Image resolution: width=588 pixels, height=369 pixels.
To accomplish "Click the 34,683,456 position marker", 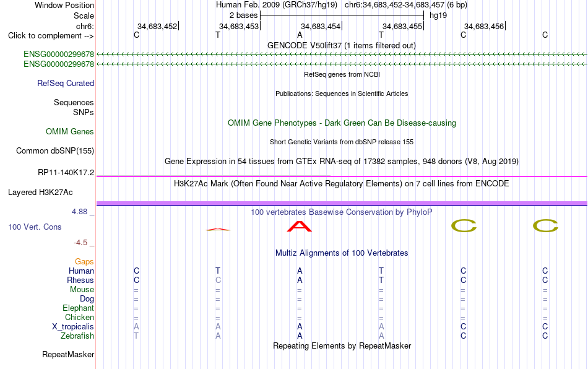I will coord(484,26).
